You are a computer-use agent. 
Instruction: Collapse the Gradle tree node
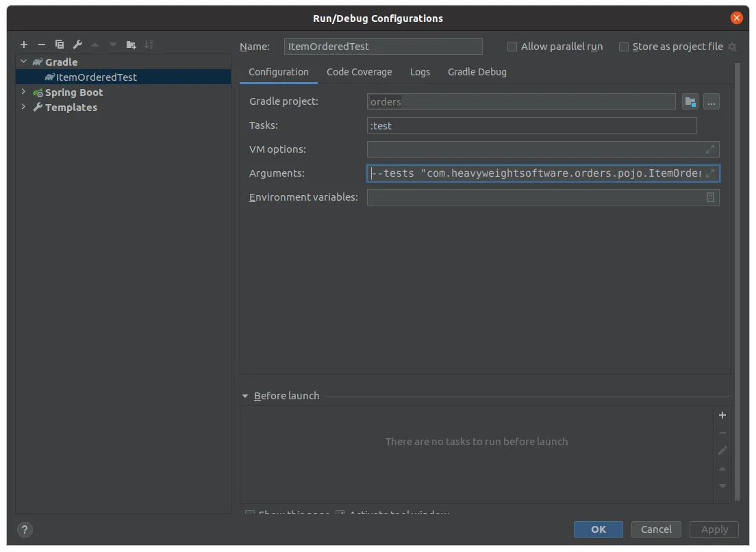pos(24,62)
